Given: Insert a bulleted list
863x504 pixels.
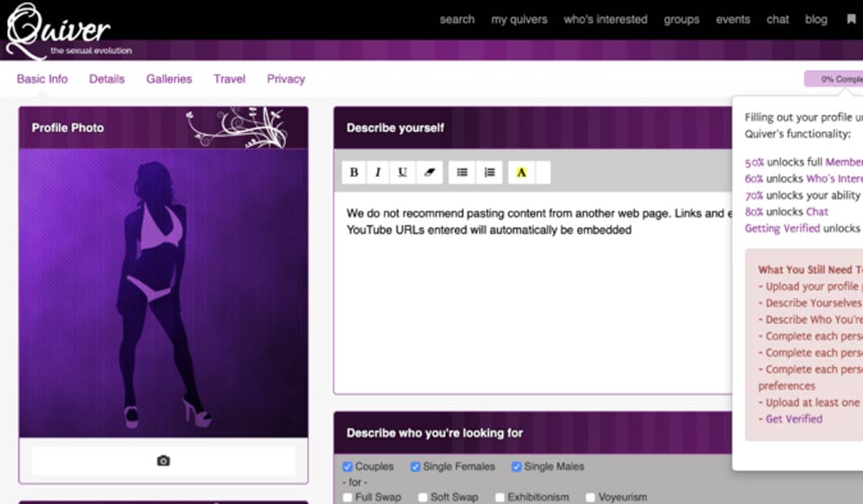Looking at the screenshot, I should [462, 172].
